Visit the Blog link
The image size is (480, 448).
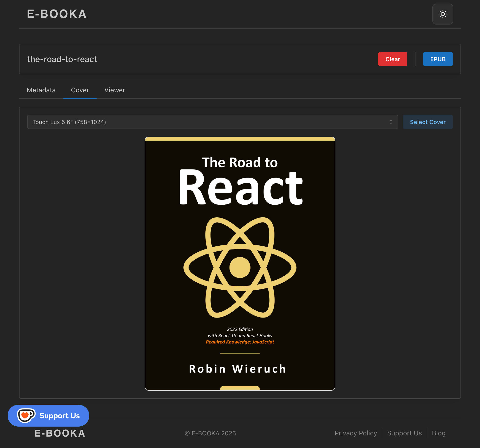(439, 433)
